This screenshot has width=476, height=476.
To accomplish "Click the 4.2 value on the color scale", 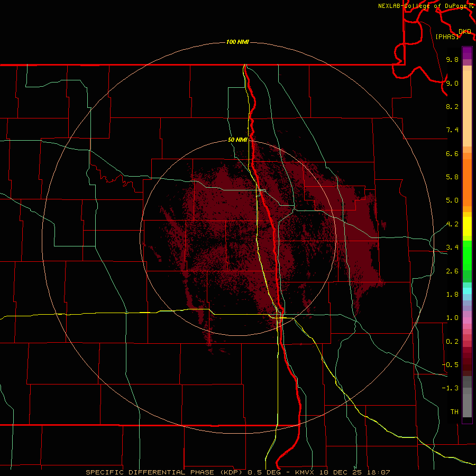I will [x=452, y=224].
